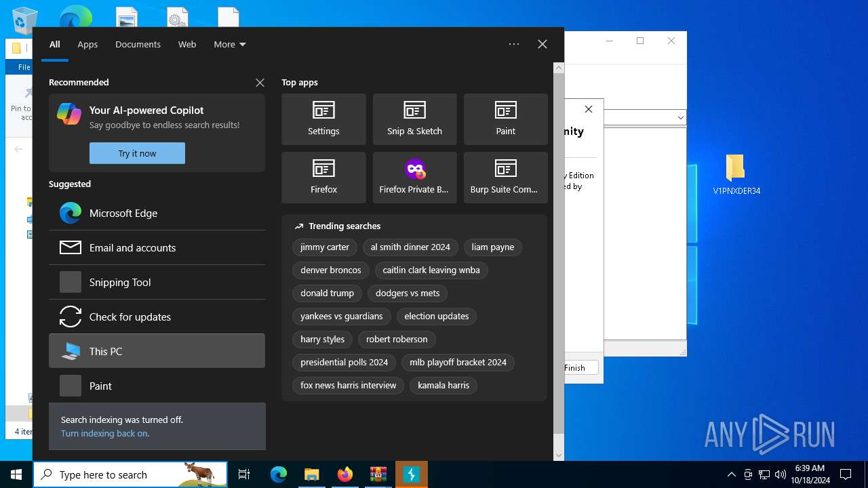Click the search panel scrollbar up arrow
Screen dimensions: 868x488
[x=559, y=68]
